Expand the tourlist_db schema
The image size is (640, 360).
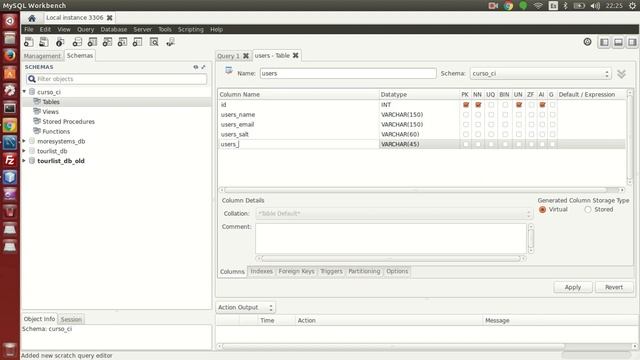[x=24, y=151]
